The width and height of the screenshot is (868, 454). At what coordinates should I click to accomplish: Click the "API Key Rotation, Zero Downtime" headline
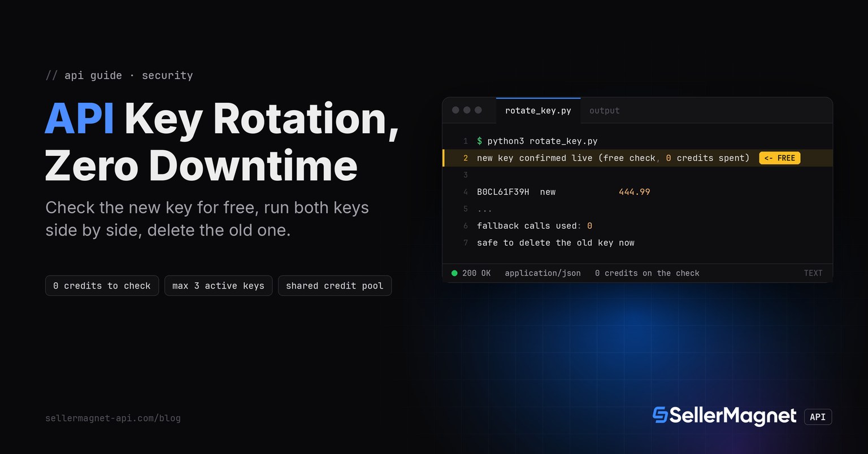(x=222, y=142)
